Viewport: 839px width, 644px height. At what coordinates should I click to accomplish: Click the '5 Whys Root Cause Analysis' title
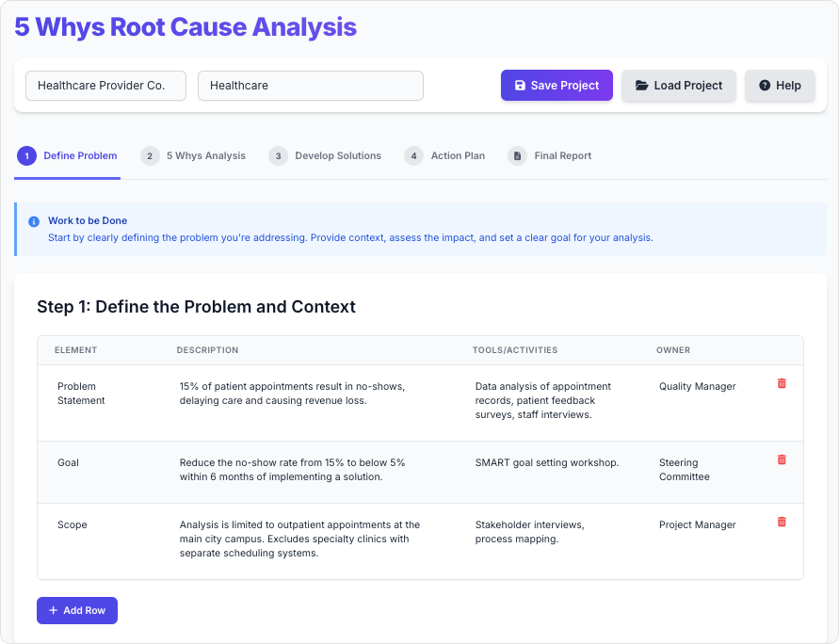(186, 26)
